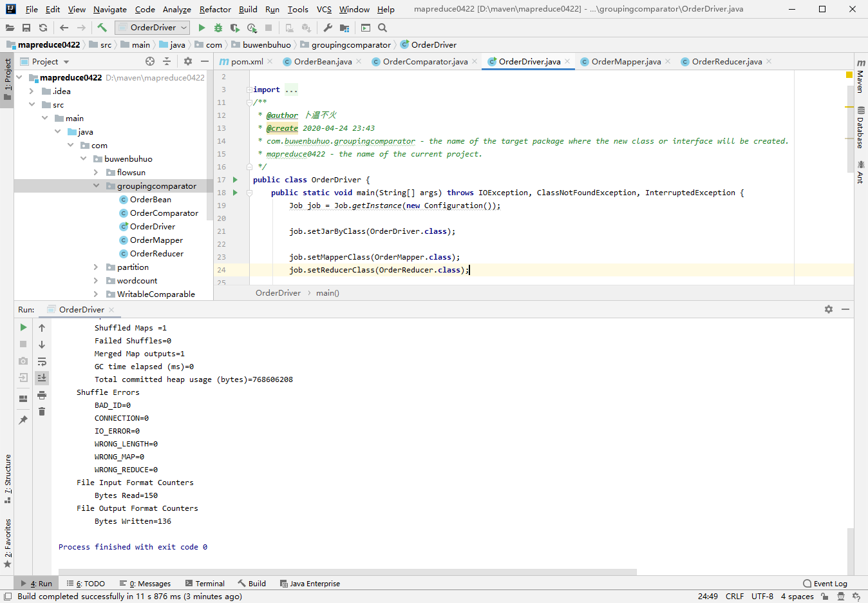Switch to the pom.xml tab
868x603 pixels.
pos(247,61)
